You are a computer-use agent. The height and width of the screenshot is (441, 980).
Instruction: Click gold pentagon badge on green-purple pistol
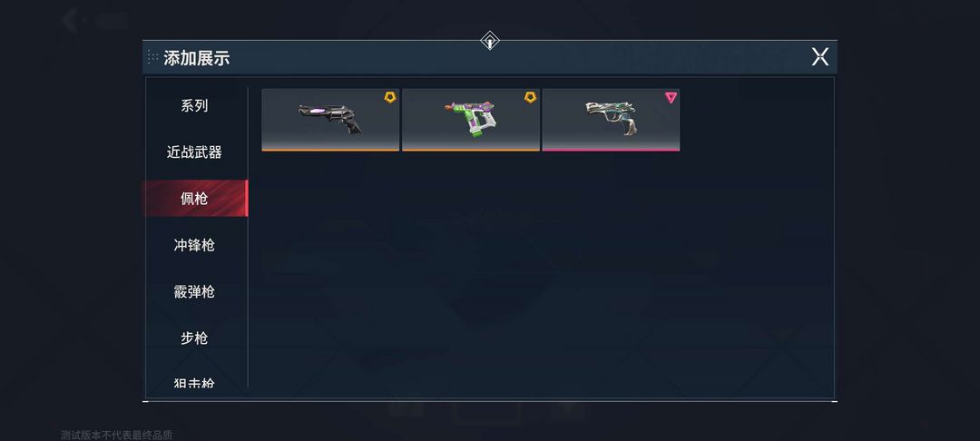[530, 97]
